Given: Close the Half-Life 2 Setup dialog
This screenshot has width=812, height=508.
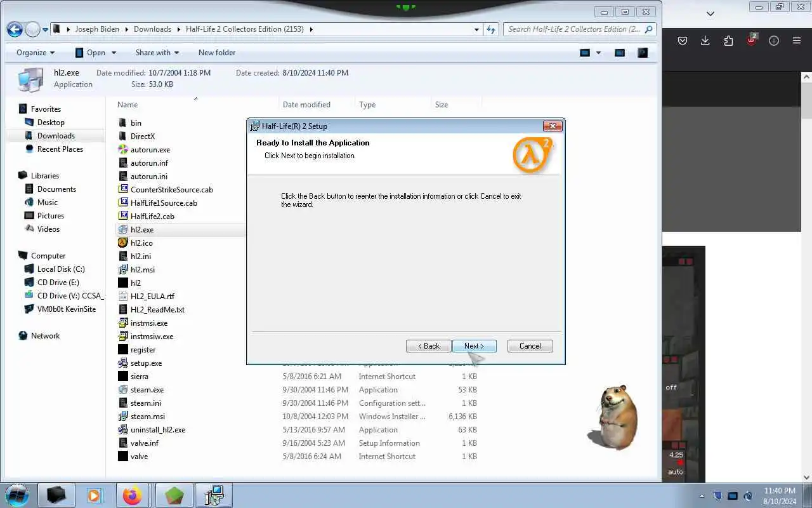Looking at the screenshot, I should [553, 126].
